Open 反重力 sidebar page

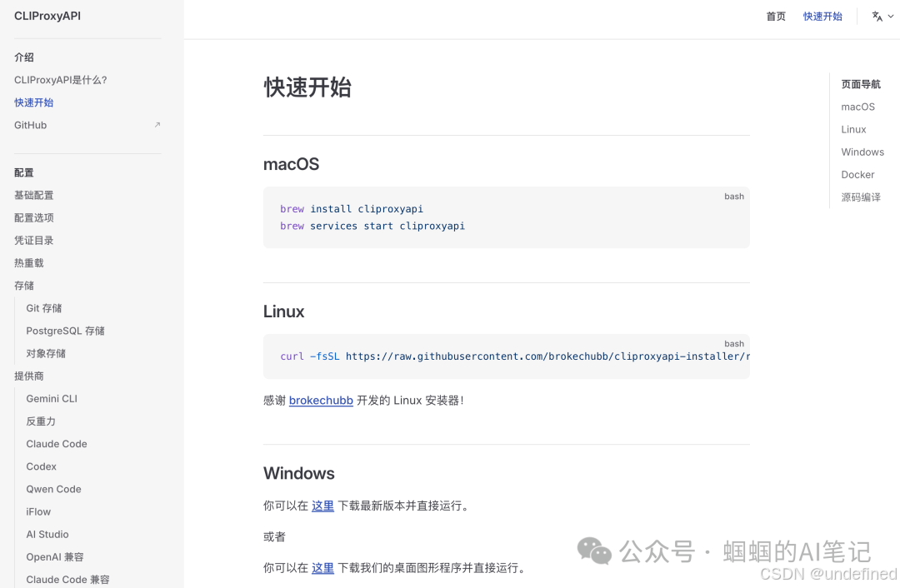coord(41,421)
